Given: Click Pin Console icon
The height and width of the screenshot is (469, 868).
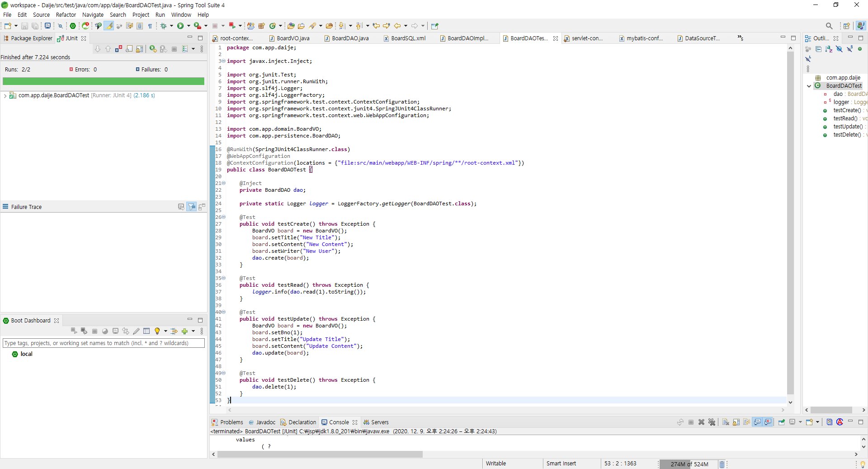Looking at the screenshot, I should pos(781,422).
